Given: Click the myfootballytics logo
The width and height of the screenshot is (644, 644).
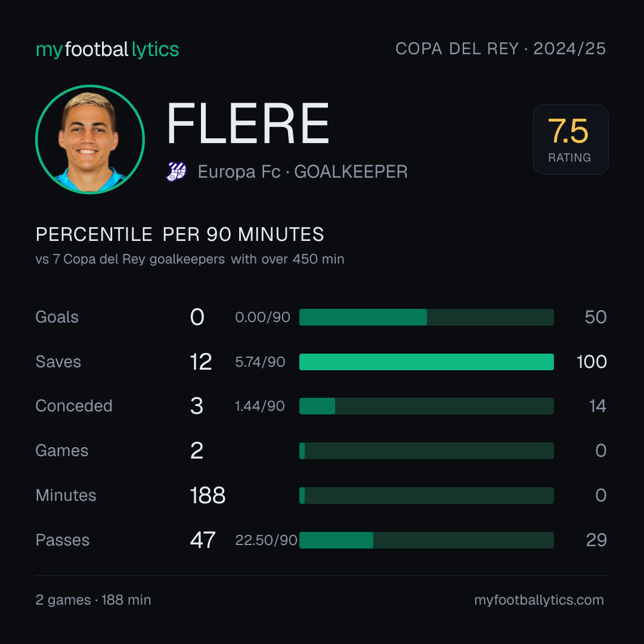Looking at the screenshot, I should pyautogui.click(x=107, y=49).
